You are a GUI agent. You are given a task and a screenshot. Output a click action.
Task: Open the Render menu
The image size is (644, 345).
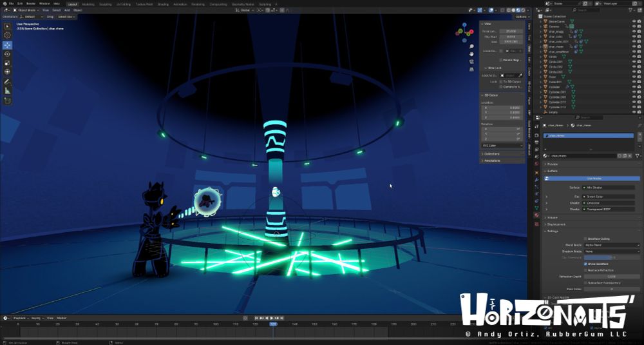(x=31, y=3)
